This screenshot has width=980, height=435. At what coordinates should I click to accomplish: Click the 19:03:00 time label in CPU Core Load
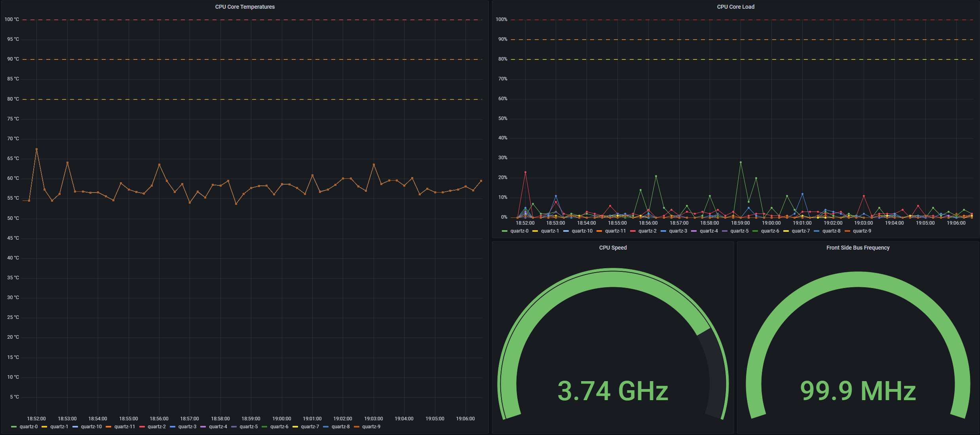864,223
